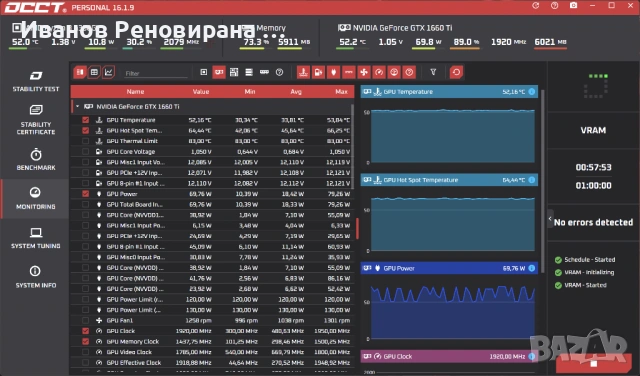Open the Stability Certificate section
Image resolution: width=640 pixels, height=376 pixels.
coord(36,120)
